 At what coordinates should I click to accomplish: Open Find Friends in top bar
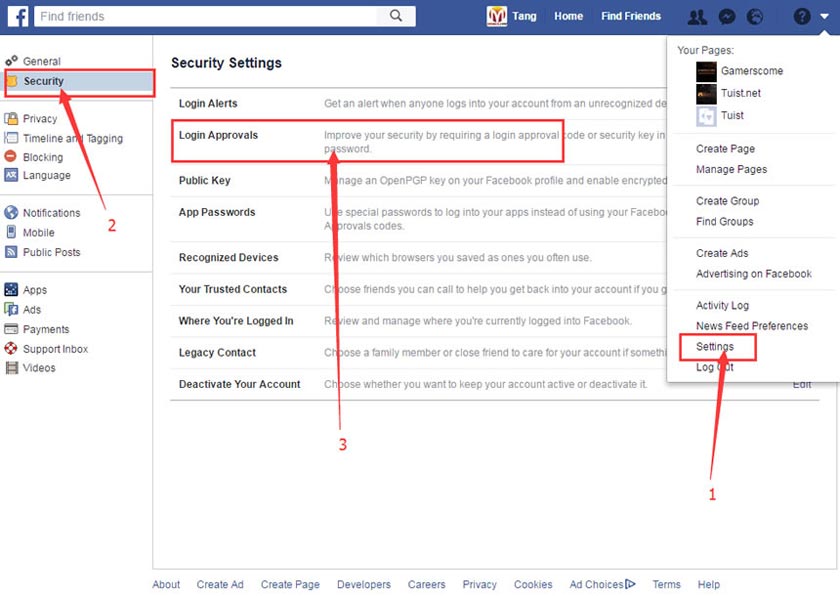tap(631, 16)
